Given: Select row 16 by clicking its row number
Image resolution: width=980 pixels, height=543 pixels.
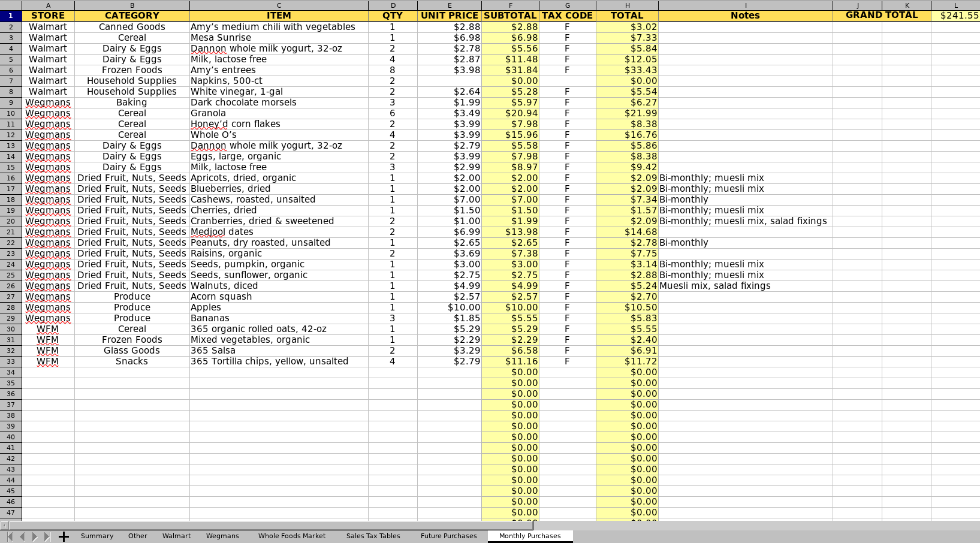Looking at the screenshot, I should [10, 178].
